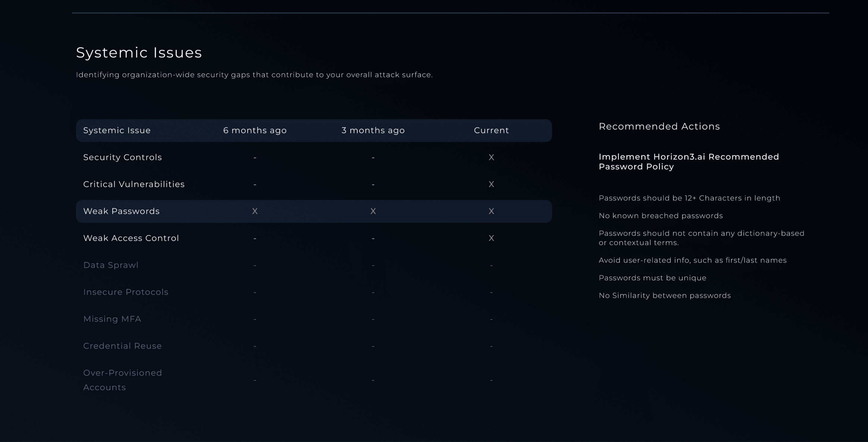Screen dimensions: 868x442
Task: Click Weak Passwords X under 3 months ago
Action: tap(373, 211)
